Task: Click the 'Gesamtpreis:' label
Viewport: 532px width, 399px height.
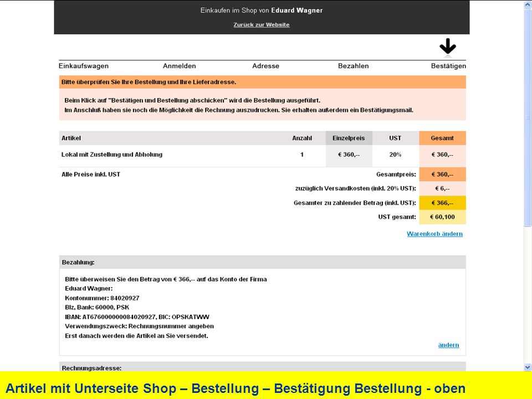Action: coord(396,175)
